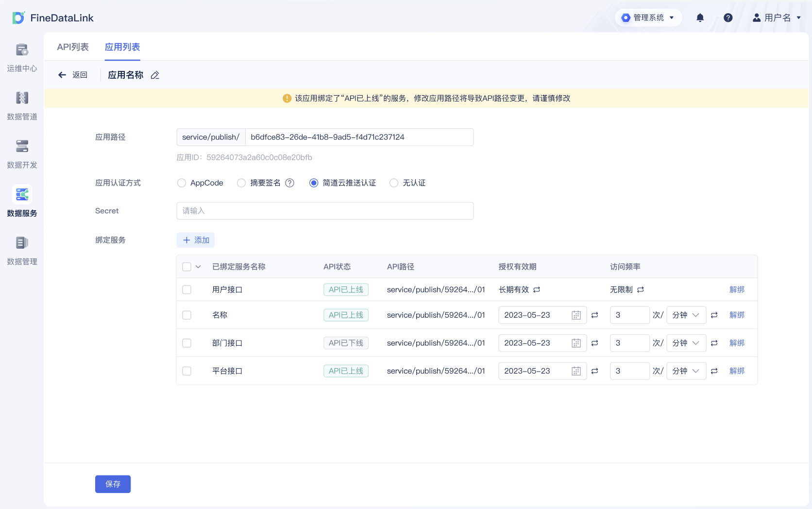This screenshot has height=509, width=812.
Task: Click the edit pencil next to 应用名称
Action: tap(155, 75)
